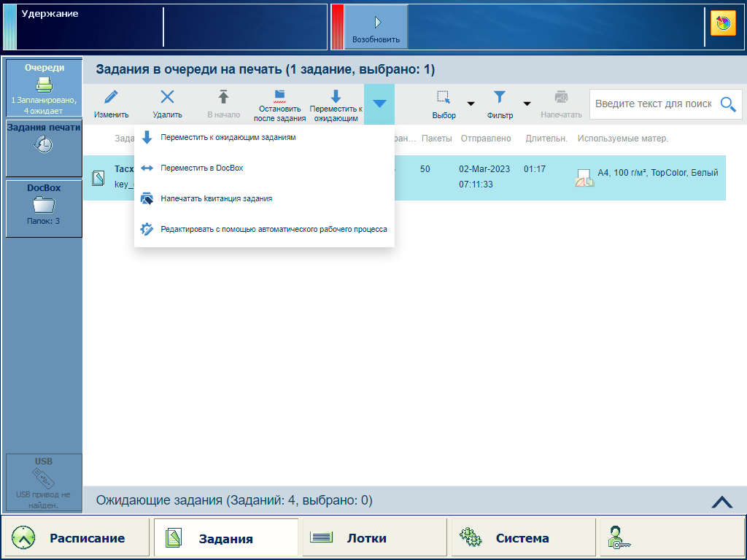The height and width of the screenshot is (560, 747).
Task: Expand Ожидающие задания panel with chevron
Action: (722, 502)
